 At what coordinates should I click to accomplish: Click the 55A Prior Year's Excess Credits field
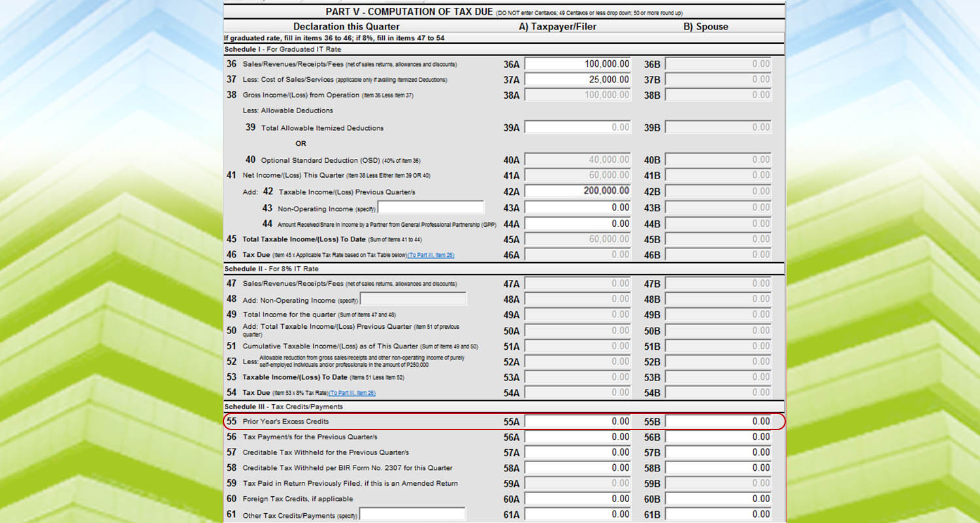point(578,422)
